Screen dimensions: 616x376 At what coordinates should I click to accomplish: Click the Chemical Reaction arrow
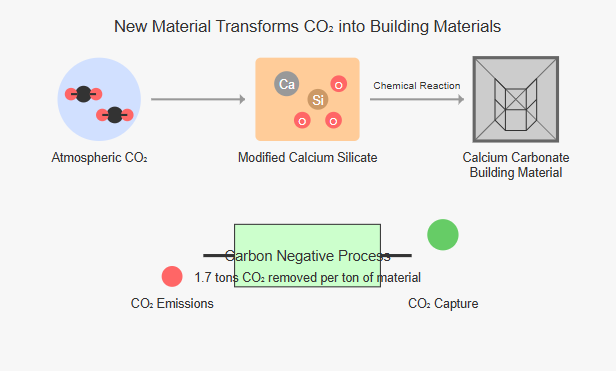tap(417, 99)
